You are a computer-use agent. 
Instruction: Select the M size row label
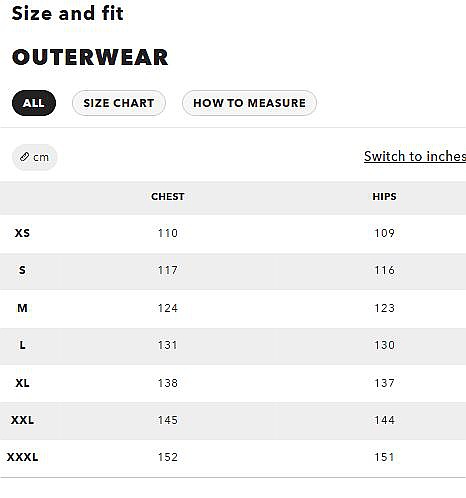[22, 308]
